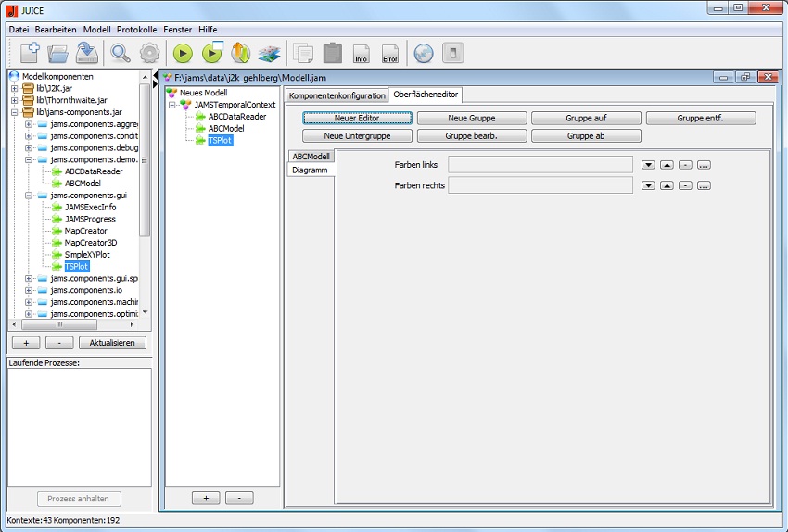This screenshot has height=532, width=788.
Task: Click the layered map icon in toolbar
Action: [x=269, y=53]
